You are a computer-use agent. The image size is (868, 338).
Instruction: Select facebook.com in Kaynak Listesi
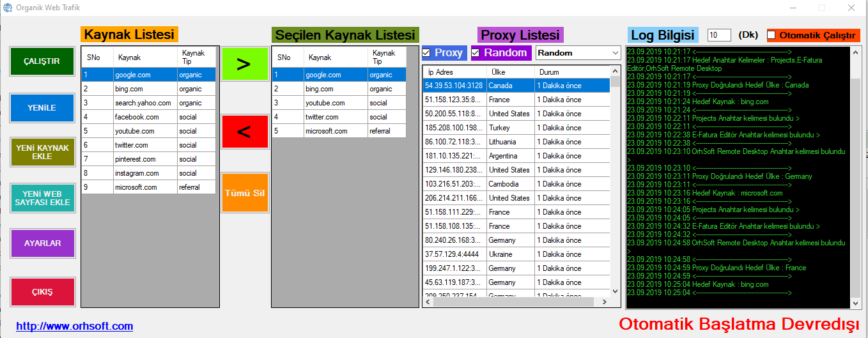pos(148,117)
